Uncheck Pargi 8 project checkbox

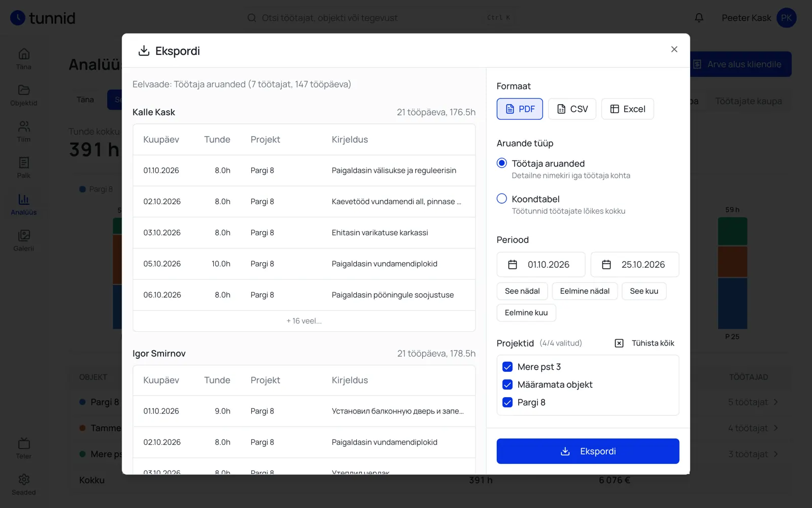click(x=507, y=402)
